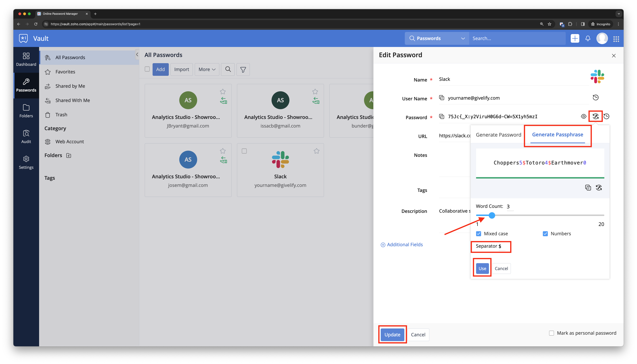Toggle the Numbers checkbox
Screen dimensions: 637x364
pos(545,234)
